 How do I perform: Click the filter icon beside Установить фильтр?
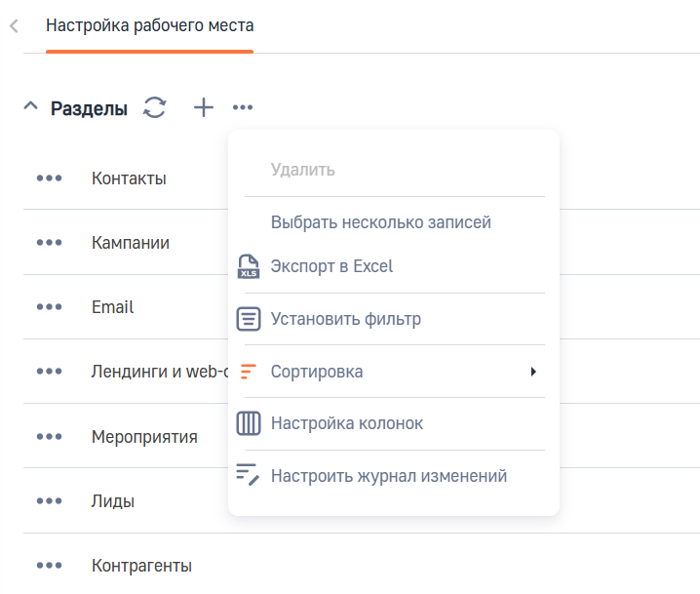coord(249,319)
